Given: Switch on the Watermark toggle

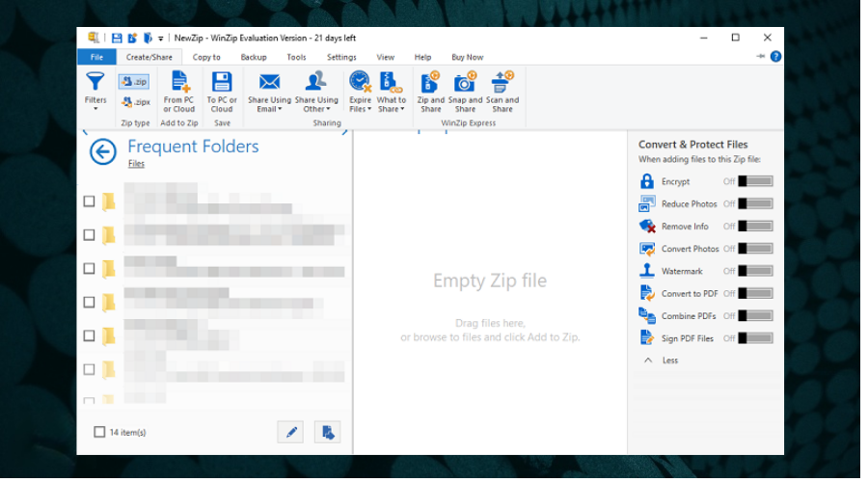Looking at the screenshot, I should 755,271.
